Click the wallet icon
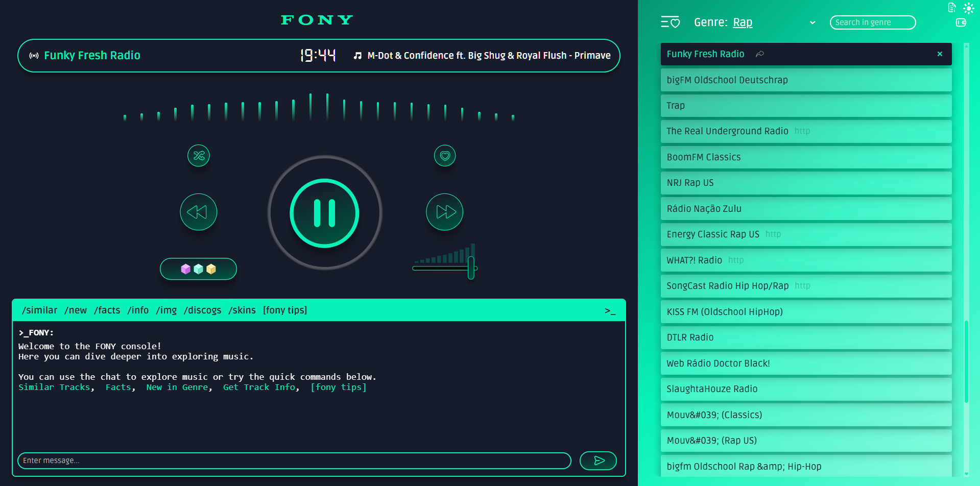 pyautogui.click(x=961, y=22)
